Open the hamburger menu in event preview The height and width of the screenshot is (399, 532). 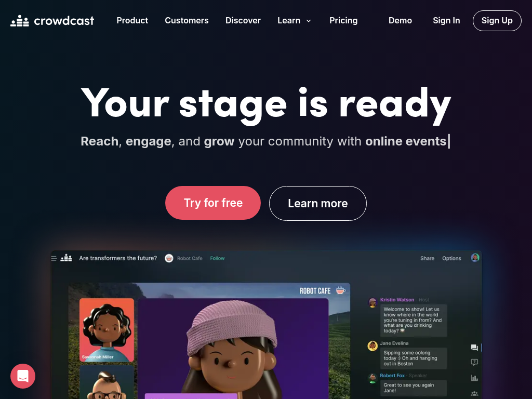(54, 259)
